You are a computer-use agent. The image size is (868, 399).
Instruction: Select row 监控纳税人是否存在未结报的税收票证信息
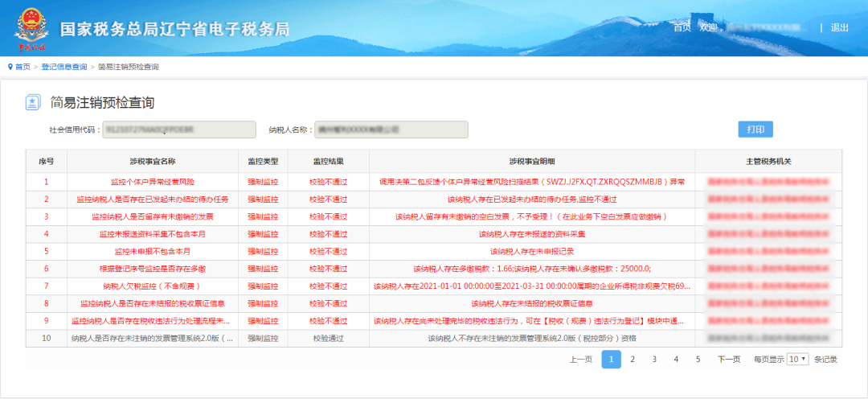[434, 304]
